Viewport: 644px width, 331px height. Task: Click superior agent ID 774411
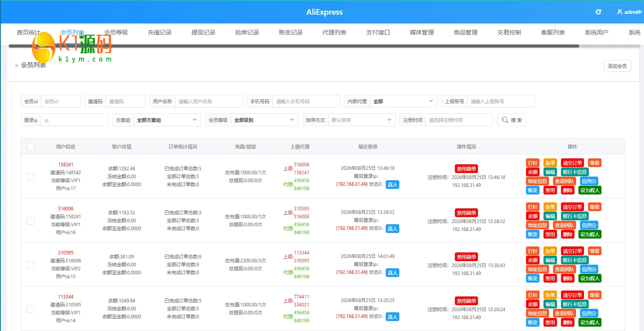[x=302, y=297]
